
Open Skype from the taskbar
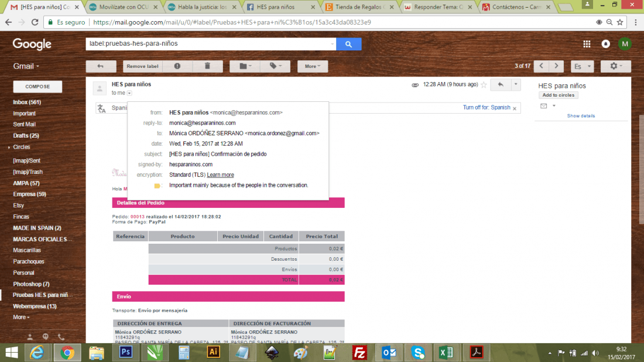[x=417, y=353]
